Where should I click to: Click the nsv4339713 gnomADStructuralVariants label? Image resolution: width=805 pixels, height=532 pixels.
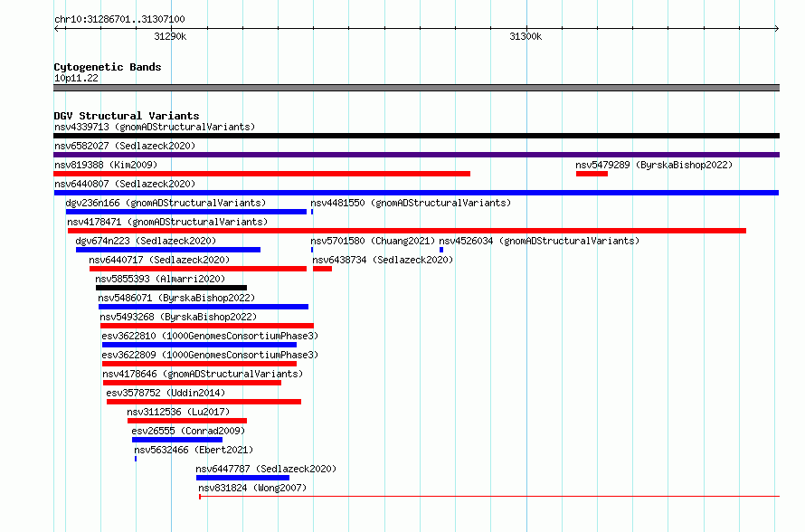(155, 127)
